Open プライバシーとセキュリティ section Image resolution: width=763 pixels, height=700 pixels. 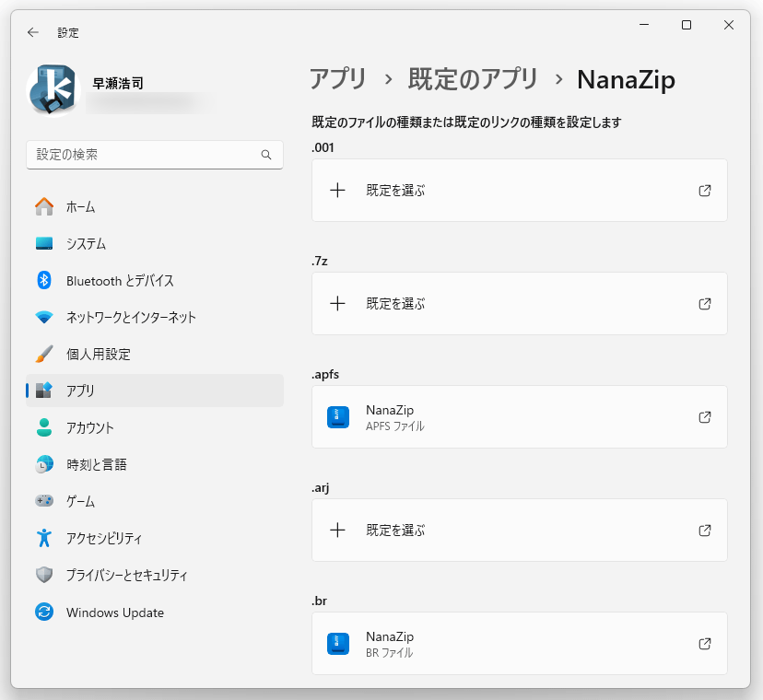pyautogui.click(x=155, y=575)
